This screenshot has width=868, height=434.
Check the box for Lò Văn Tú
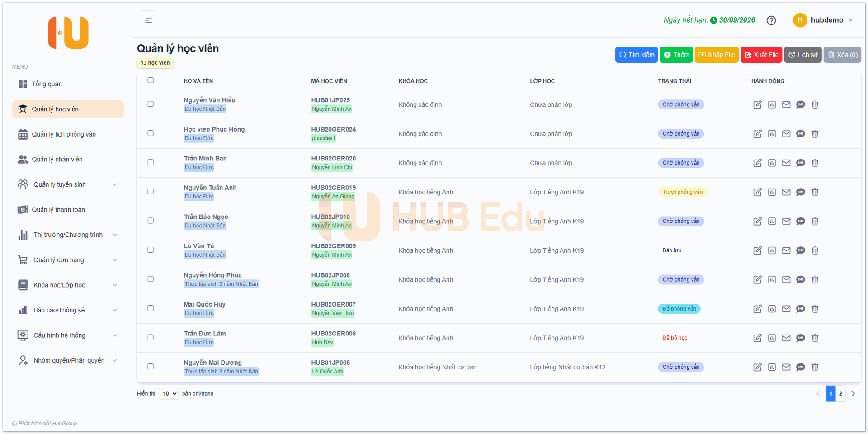tap(151, 250)
